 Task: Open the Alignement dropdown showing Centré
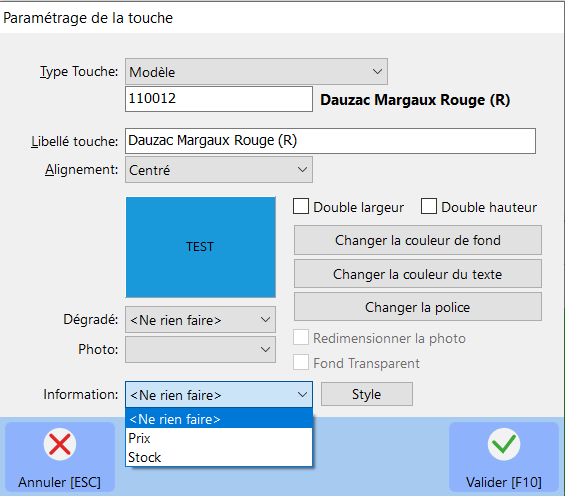tap(219, 170)
